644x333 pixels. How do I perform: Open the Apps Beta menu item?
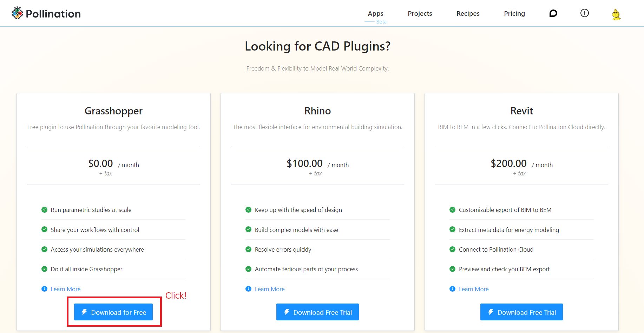(x=375, y=14)
